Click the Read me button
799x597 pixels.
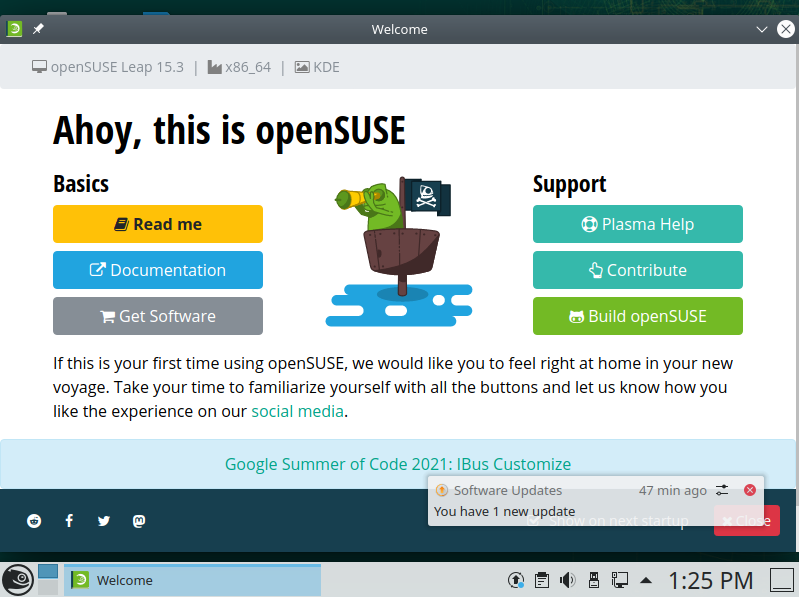[x=158, y=224]
